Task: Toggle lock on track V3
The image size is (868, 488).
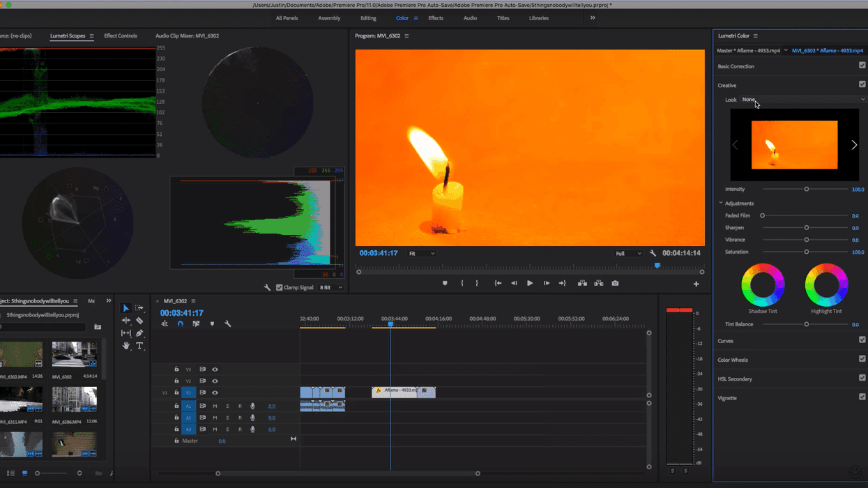Action: [x=176, y=369]
